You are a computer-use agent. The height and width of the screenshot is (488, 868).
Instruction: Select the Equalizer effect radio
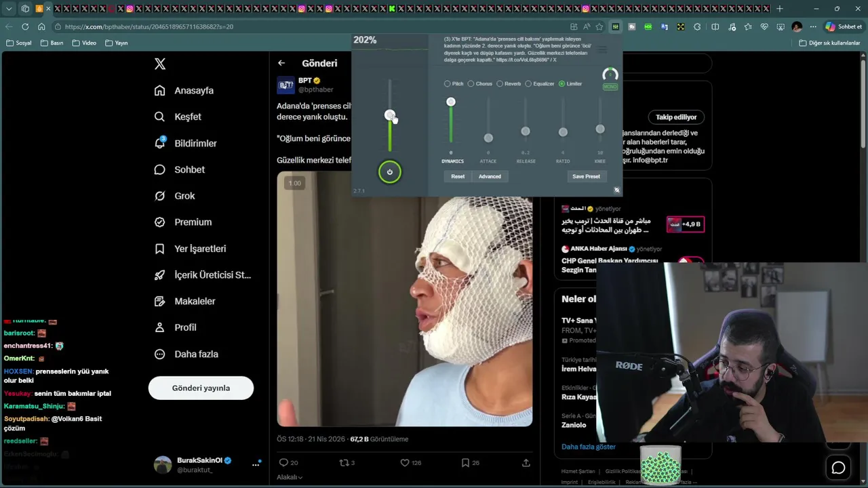click(528, 83)
